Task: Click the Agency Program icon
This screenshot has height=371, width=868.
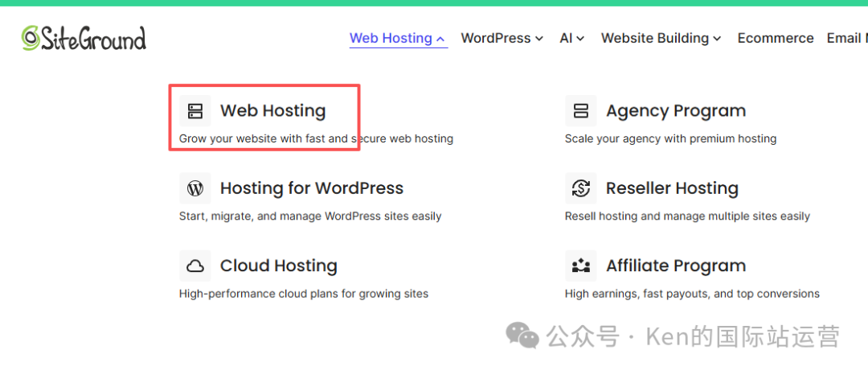Action: [x=581, y=111]
